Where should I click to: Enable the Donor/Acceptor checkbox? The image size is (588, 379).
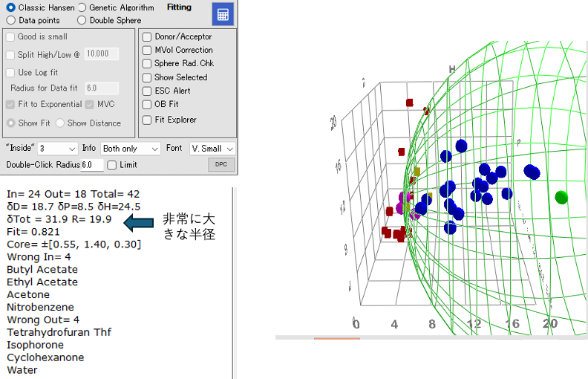[x=147, y=37]
